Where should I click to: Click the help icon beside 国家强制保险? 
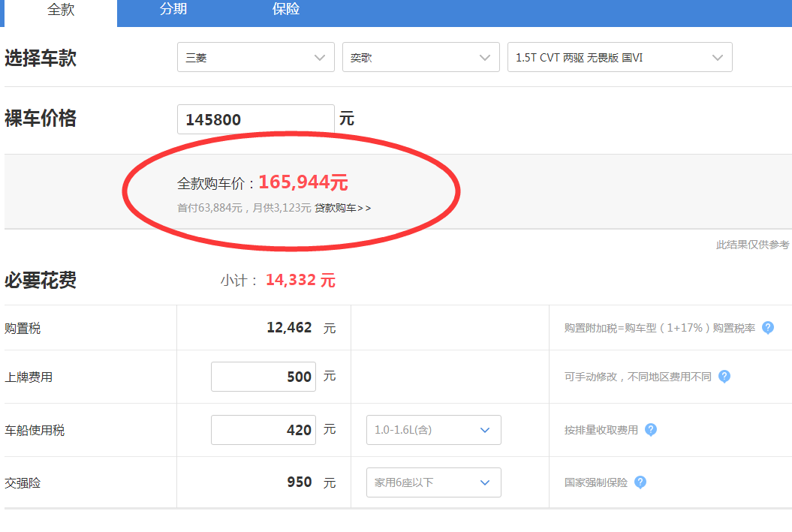point(640,482)
